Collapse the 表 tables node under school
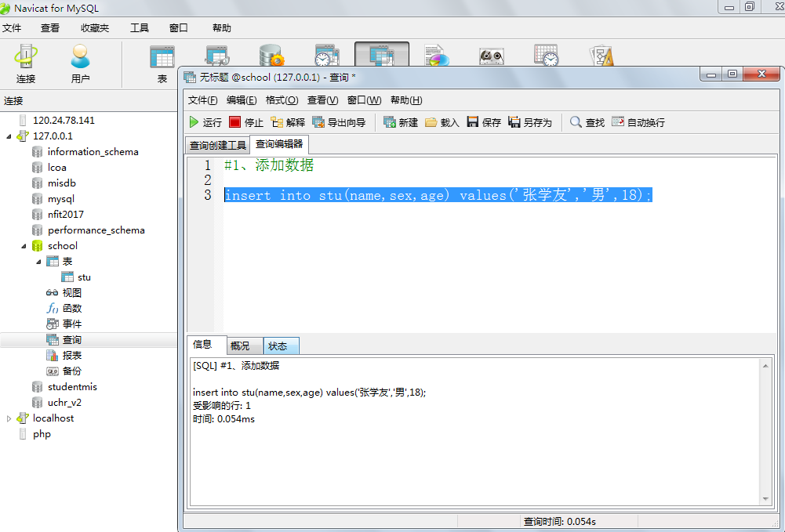 [38, 262]
